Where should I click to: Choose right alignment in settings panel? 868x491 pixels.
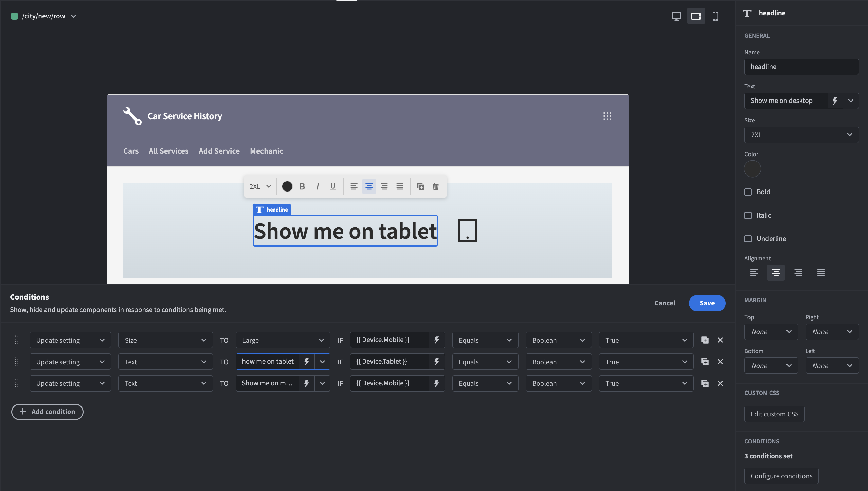(798, 273)
